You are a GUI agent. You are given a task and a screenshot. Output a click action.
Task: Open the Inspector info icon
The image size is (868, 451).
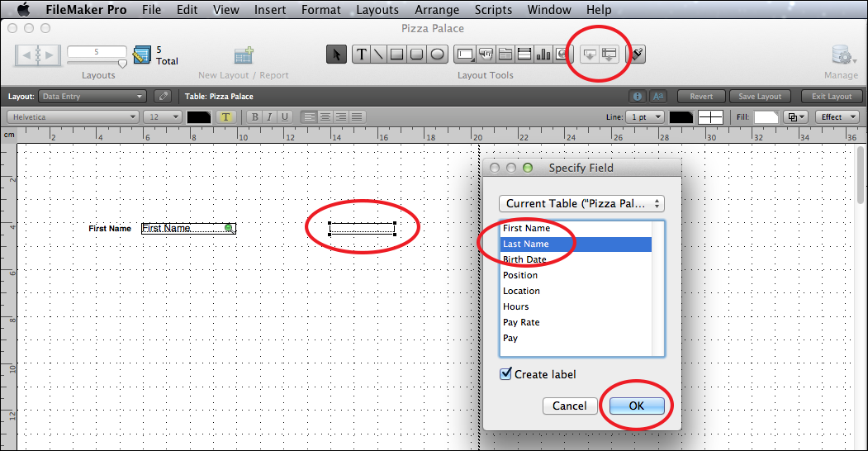click(x=637, y=97)
